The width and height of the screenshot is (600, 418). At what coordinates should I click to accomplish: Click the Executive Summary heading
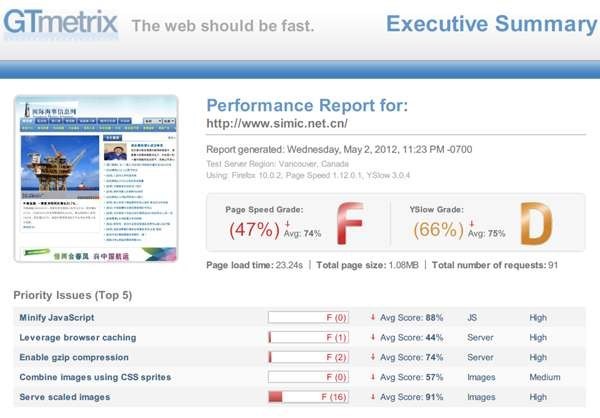click(x=492, y=24)
